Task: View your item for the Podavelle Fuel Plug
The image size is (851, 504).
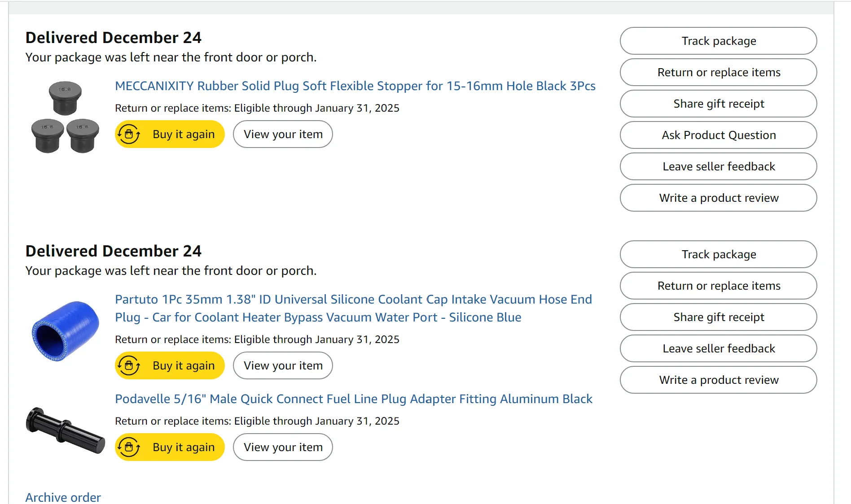Action: [283, 447]
